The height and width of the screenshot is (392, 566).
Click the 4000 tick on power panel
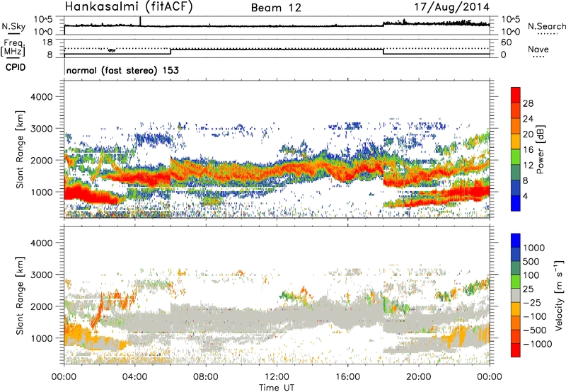click(x=41, y=97)
